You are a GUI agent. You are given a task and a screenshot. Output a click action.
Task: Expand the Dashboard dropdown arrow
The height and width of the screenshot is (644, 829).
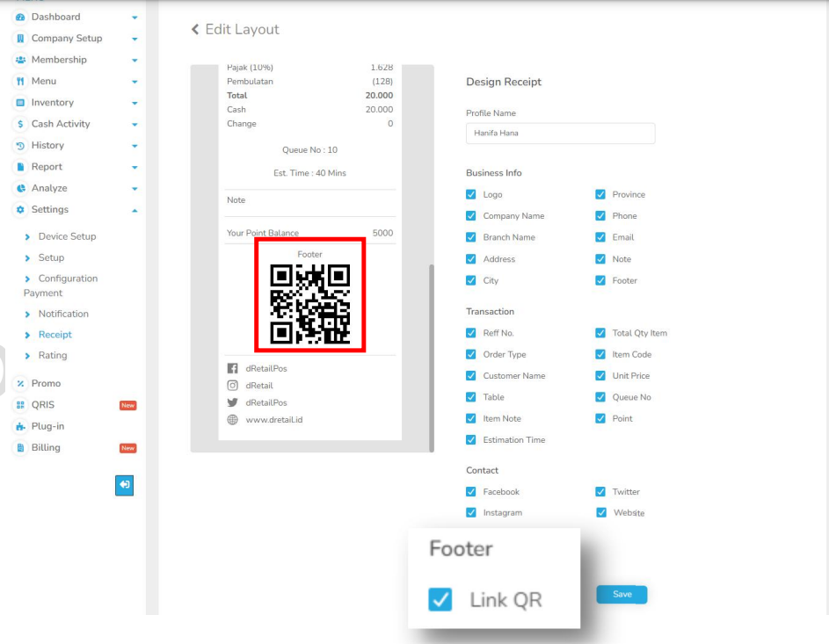click(135, 18)
